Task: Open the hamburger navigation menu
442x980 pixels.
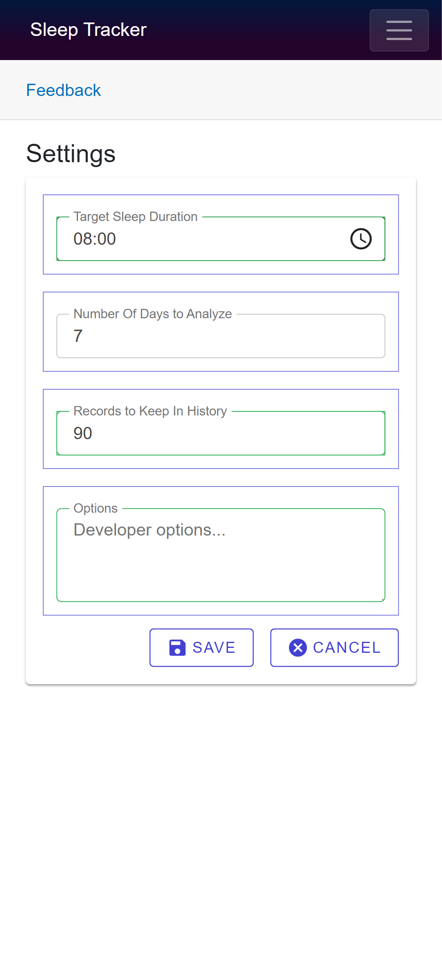Action: point(399,30)
